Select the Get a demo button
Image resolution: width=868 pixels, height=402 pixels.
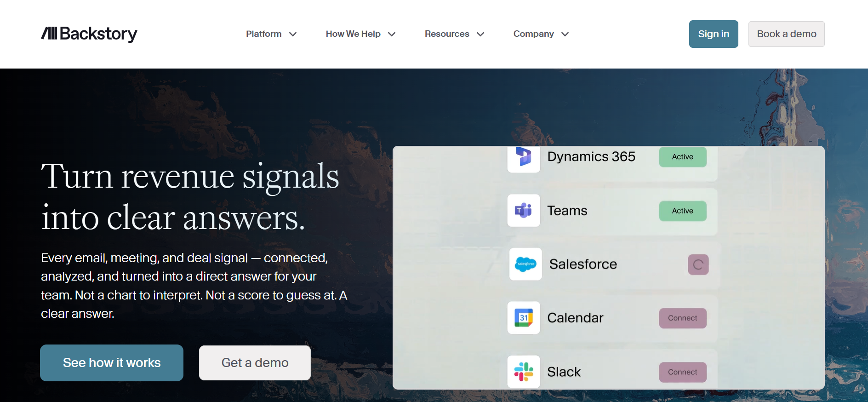(x=255, y=363)
